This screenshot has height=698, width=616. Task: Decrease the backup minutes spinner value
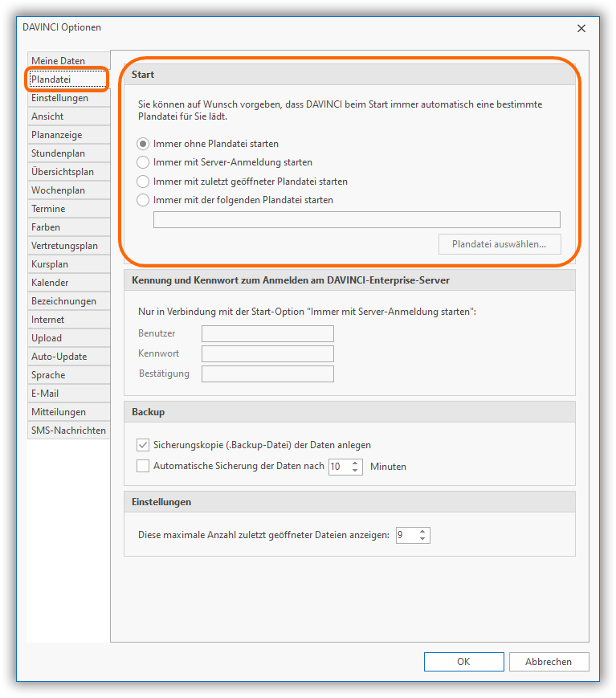[356, 470]
